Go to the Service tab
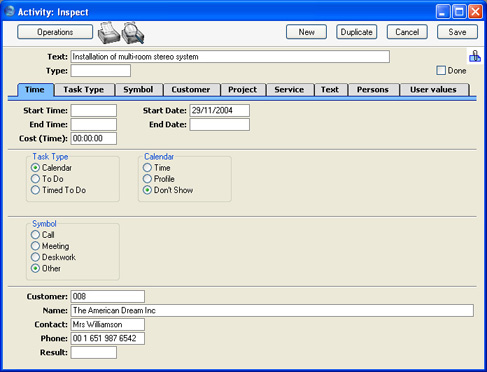 [289, 90]
